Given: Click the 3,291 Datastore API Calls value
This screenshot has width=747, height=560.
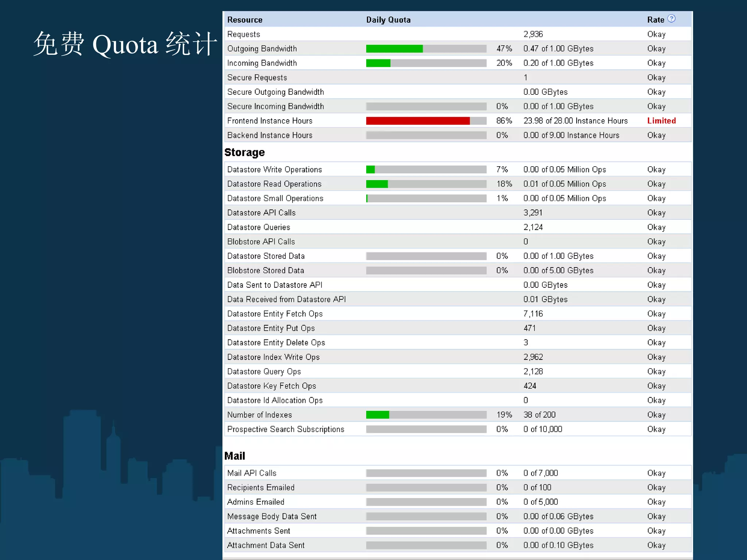Looking at the screenshot, I should tap(533, 213).
